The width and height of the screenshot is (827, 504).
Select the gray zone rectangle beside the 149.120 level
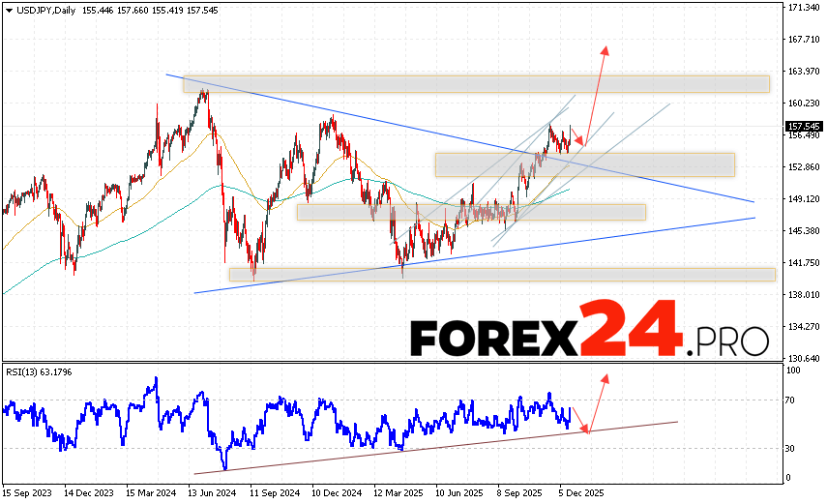click(470, 212)
